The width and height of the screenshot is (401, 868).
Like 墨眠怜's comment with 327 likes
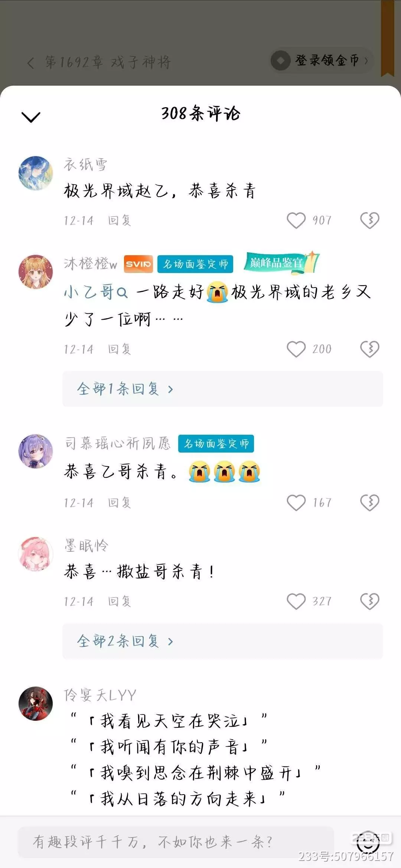pos(296,601)
